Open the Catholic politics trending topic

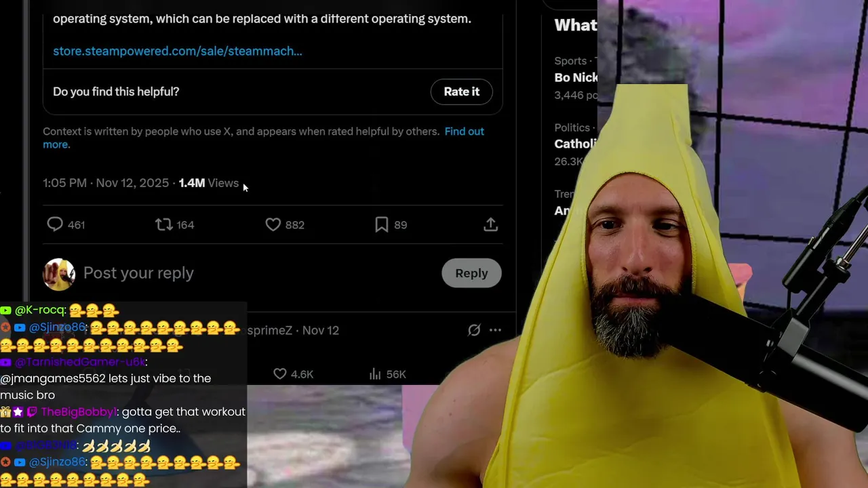[576, 144]
